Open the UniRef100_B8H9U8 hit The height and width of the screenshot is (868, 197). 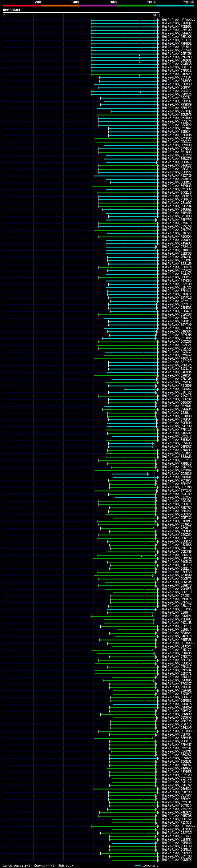(x=177, y=737)
